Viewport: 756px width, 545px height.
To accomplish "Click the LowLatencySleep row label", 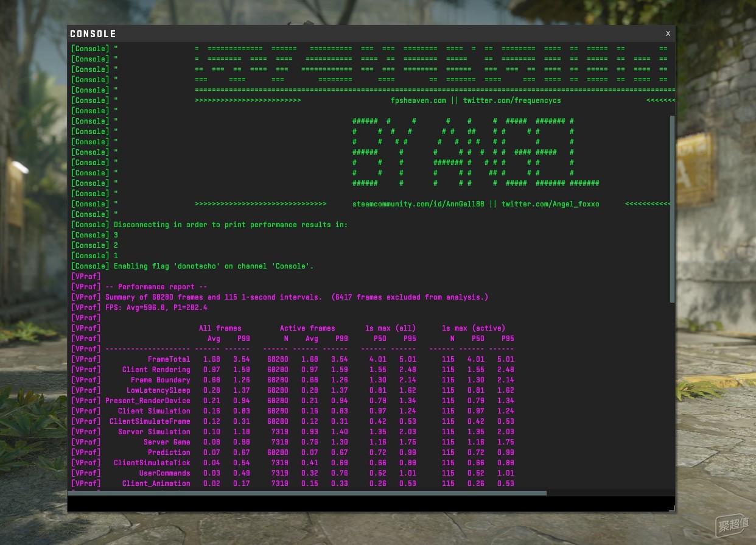I will point(158,390).
